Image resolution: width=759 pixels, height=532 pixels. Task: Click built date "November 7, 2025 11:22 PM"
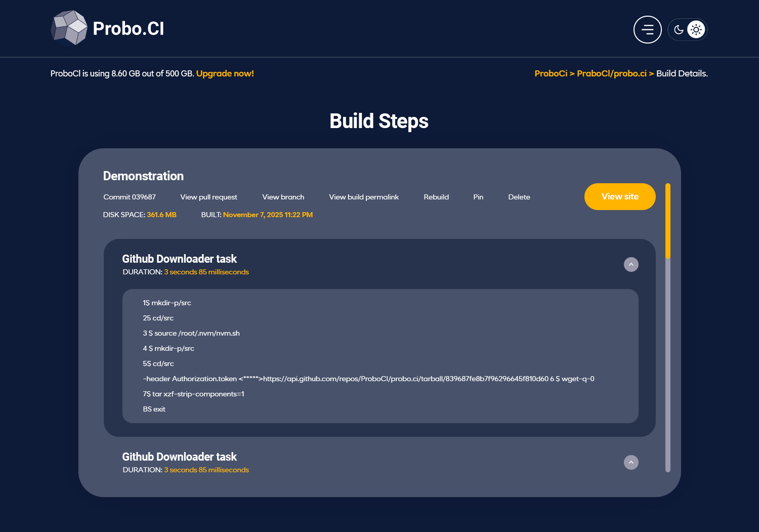click(268, 215)
